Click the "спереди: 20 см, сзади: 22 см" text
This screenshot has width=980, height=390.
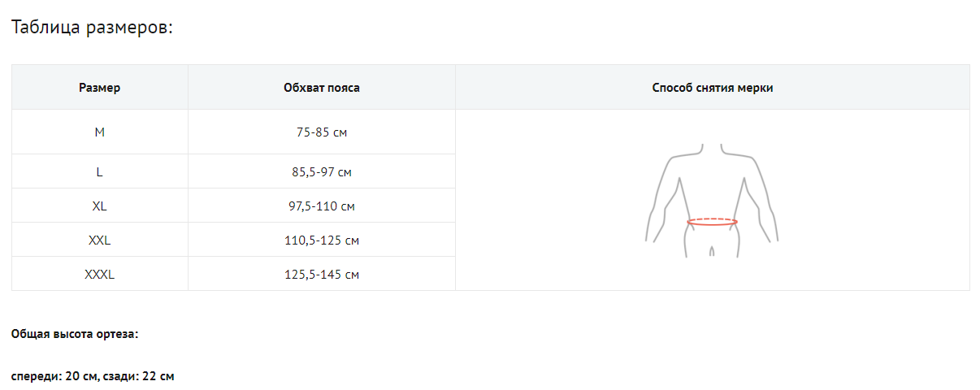[93, 376]
